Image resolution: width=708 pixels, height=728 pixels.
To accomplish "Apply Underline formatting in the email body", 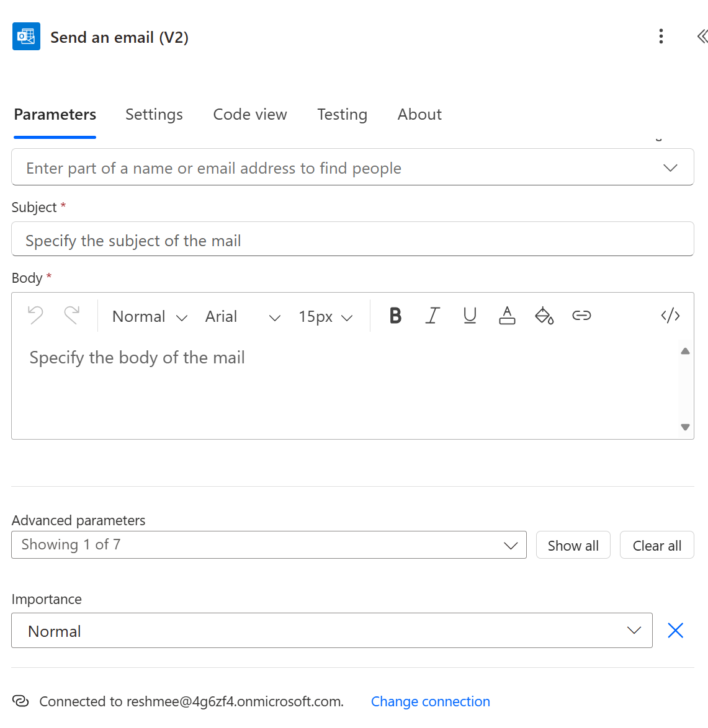I will 470,316.
